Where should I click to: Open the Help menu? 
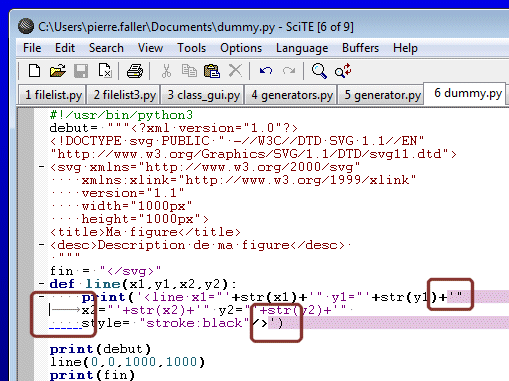405,48
